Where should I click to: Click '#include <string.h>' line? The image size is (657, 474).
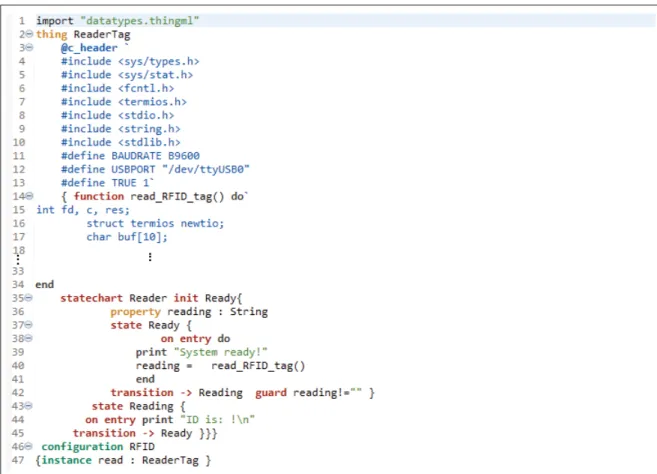tap(121, 129)
